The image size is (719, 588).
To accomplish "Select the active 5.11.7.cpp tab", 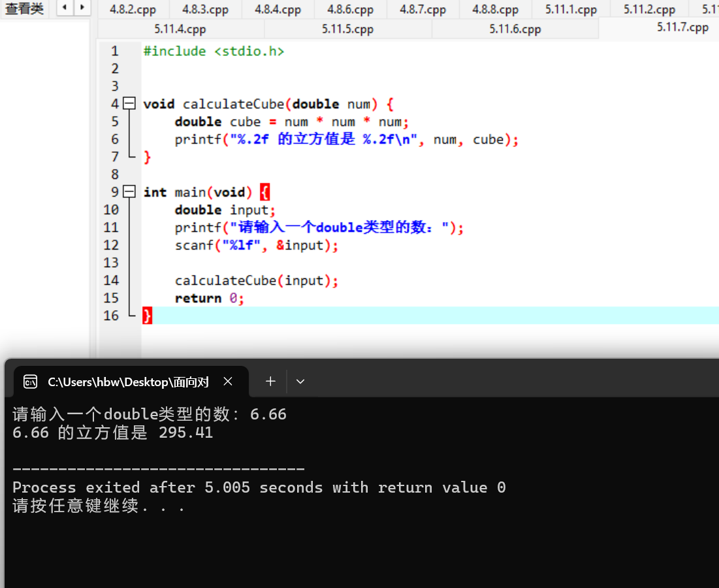I will 682,27.
